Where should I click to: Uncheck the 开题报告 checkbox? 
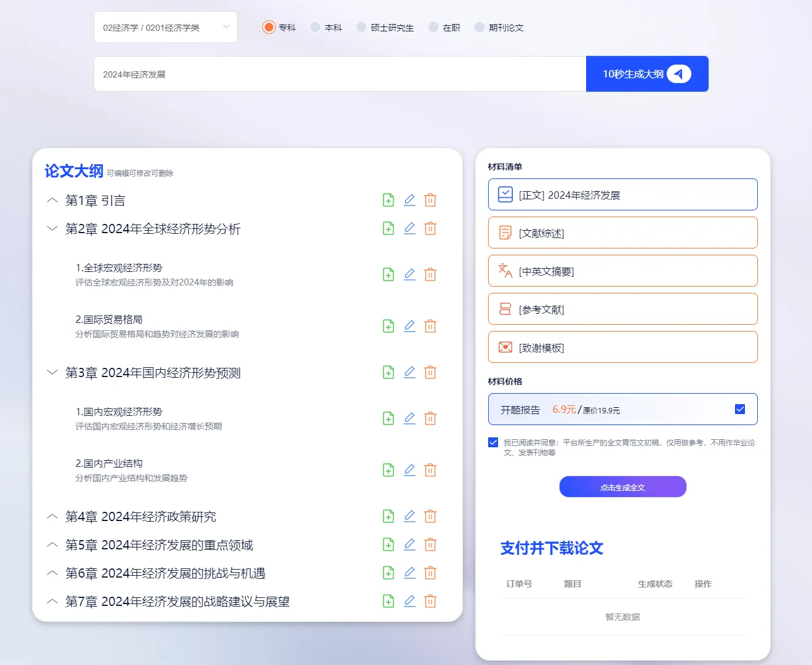[740, 409]
